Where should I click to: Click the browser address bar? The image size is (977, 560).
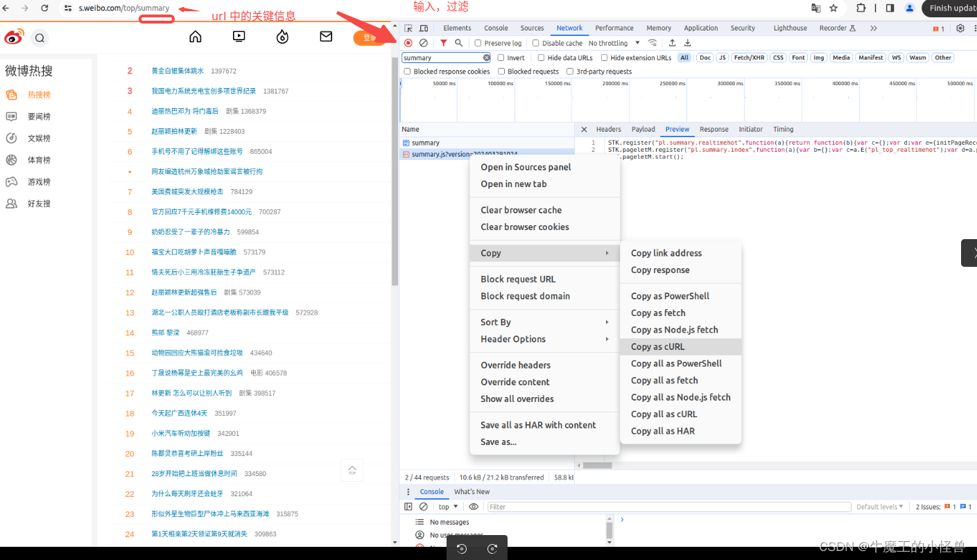(430, 8)
